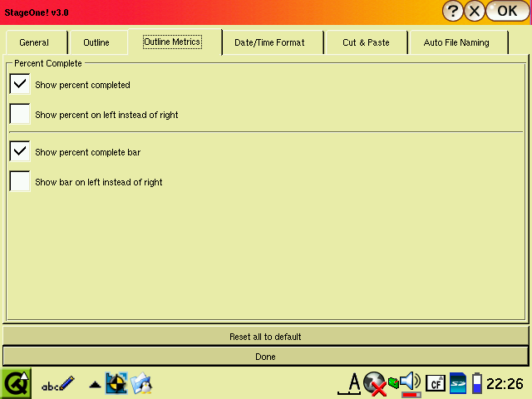
Task: Switch to the StageOne taskbar app icon
Action: tap(116, 384)
